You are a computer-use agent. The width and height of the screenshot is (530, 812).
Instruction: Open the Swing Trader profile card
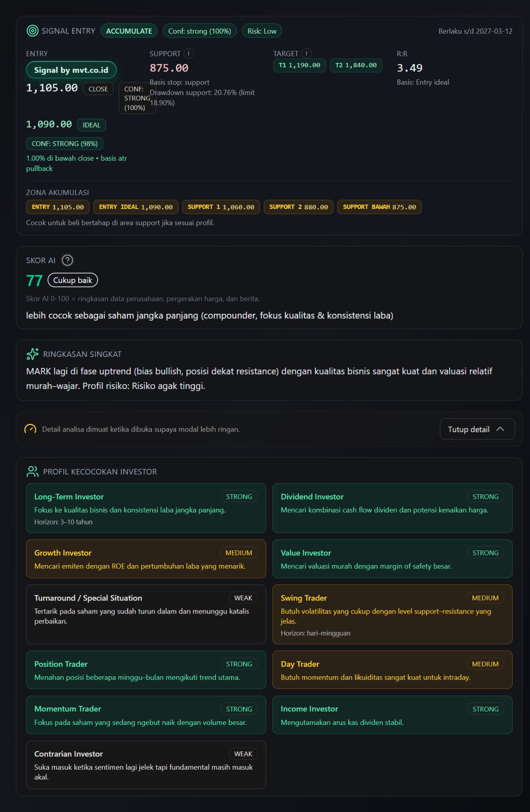tap(393, 614)
